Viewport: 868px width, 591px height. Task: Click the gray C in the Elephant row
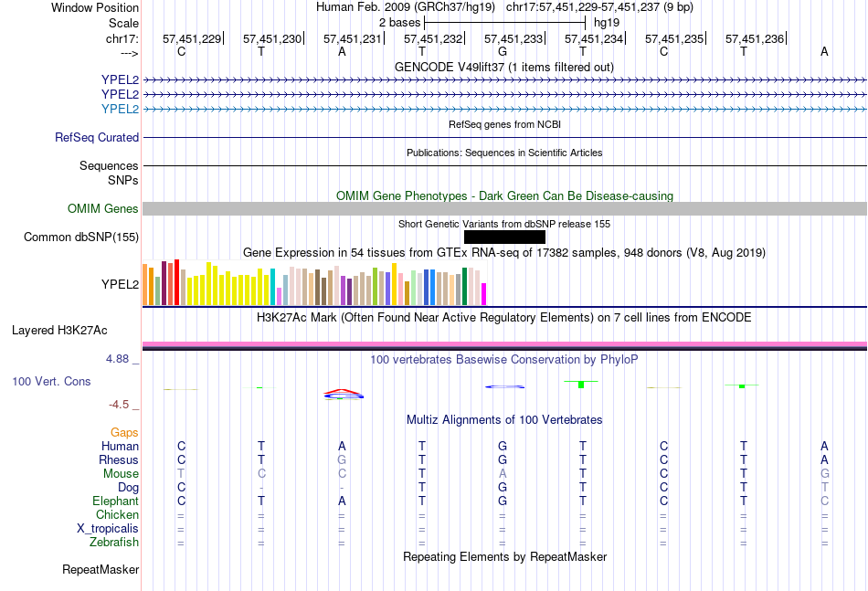tap(824, 501)
